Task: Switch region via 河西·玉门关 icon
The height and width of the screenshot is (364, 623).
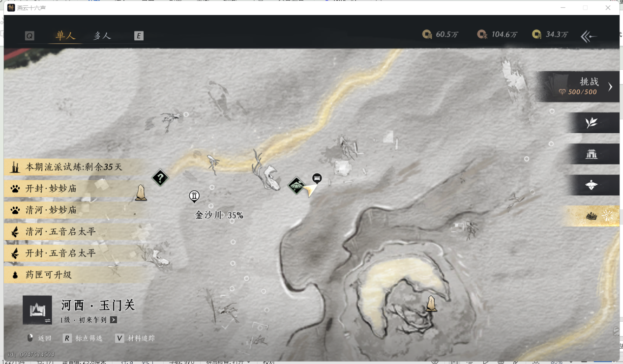Action: [37, 310]
